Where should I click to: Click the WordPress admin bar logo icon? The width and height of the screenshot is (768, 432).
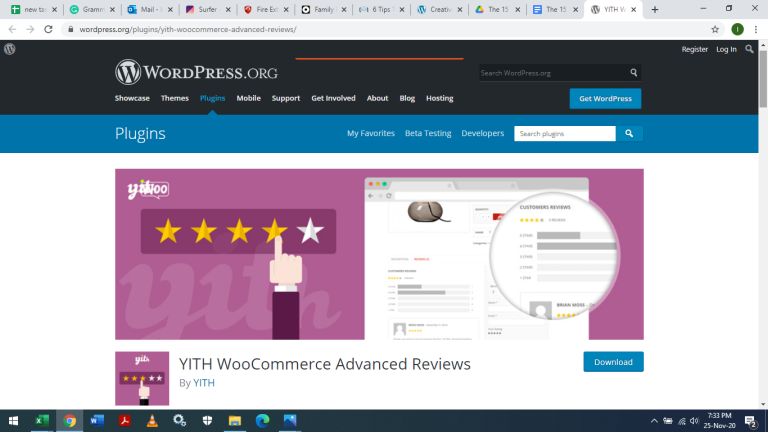[9, 49]
